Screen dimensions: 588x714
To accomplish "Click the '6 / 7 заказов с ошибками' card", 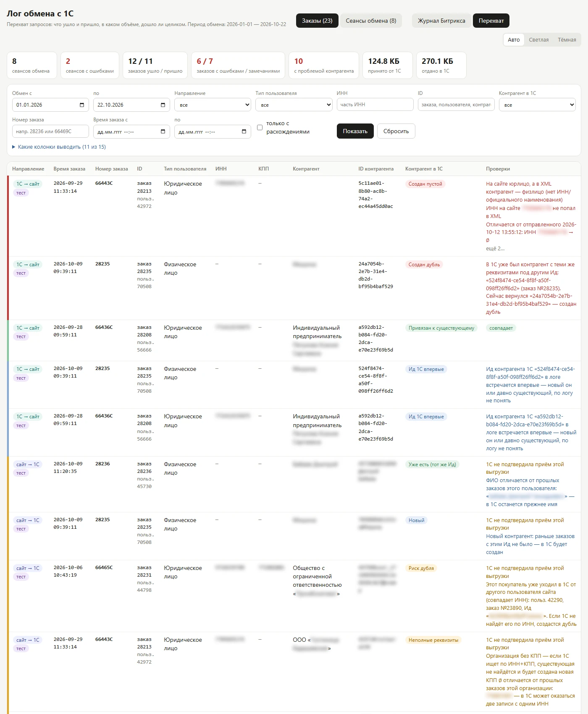I will tap(238, 66).
